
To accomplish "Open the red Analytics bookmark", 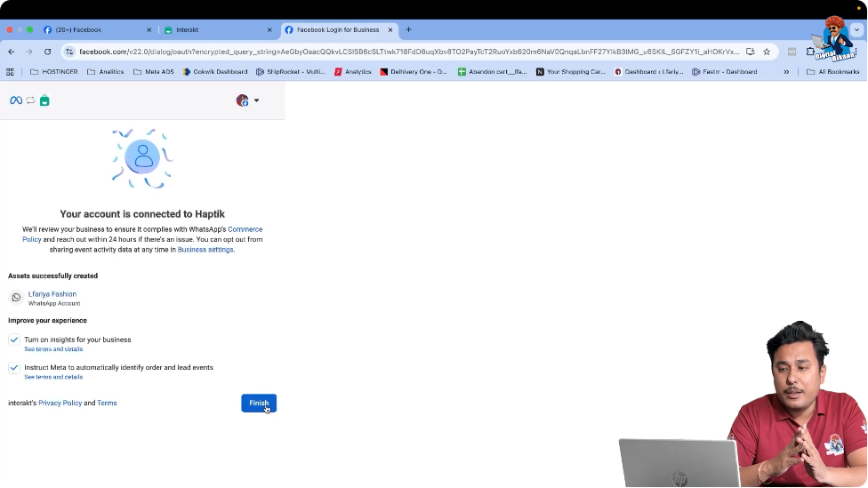I will click(352, 72).
